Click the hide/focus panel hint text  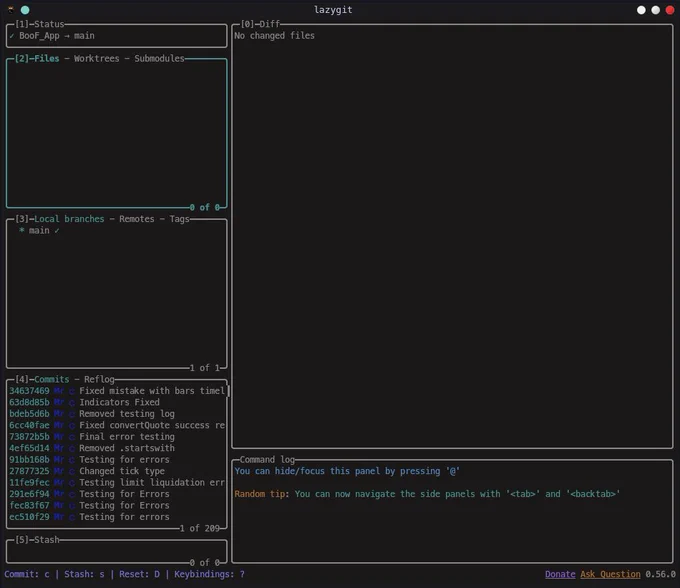[347, 471]
